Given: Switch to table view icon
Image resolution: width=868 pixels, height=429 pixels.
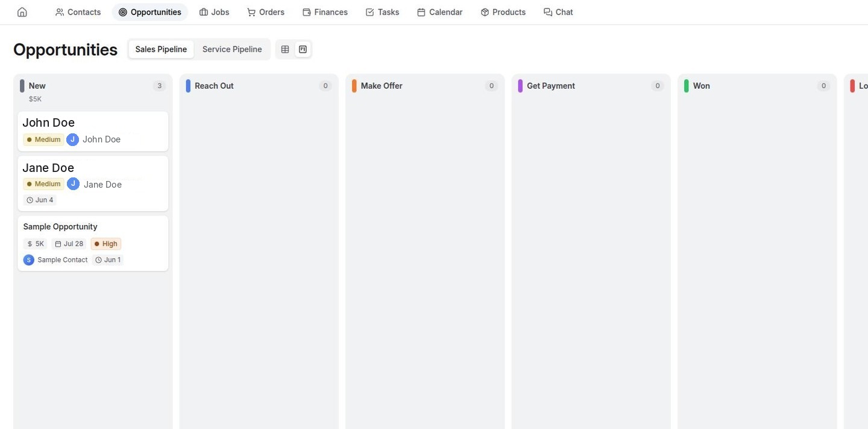Looking at the screenshot, I should click(285, 49).
